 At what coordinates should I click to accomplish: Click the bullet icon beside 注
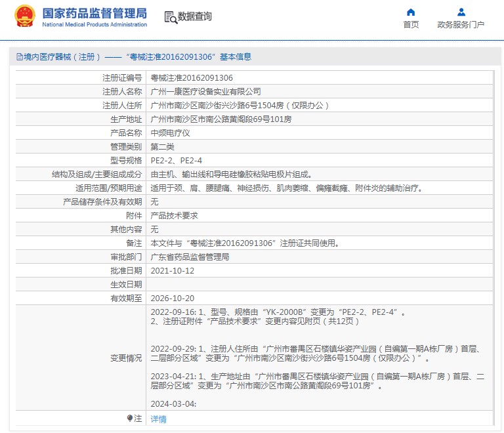[x=130, y=418]
